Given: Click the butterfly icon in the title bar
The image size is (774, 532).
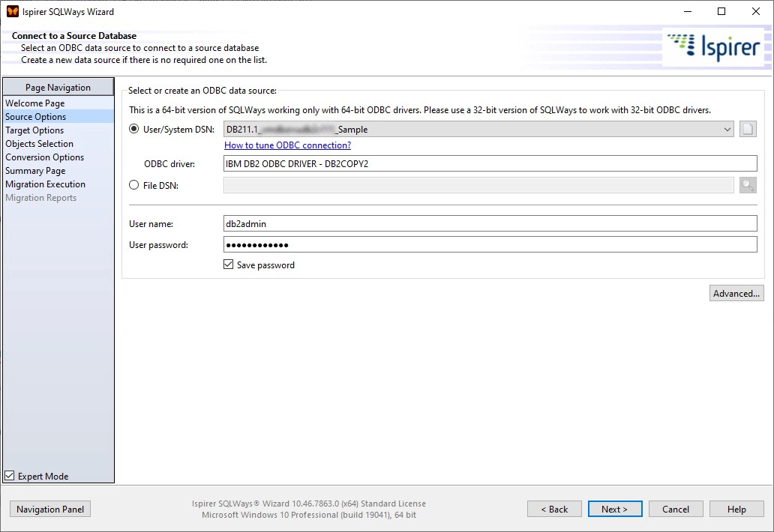Looking at the screenshot, I should (x=10, y=11).
